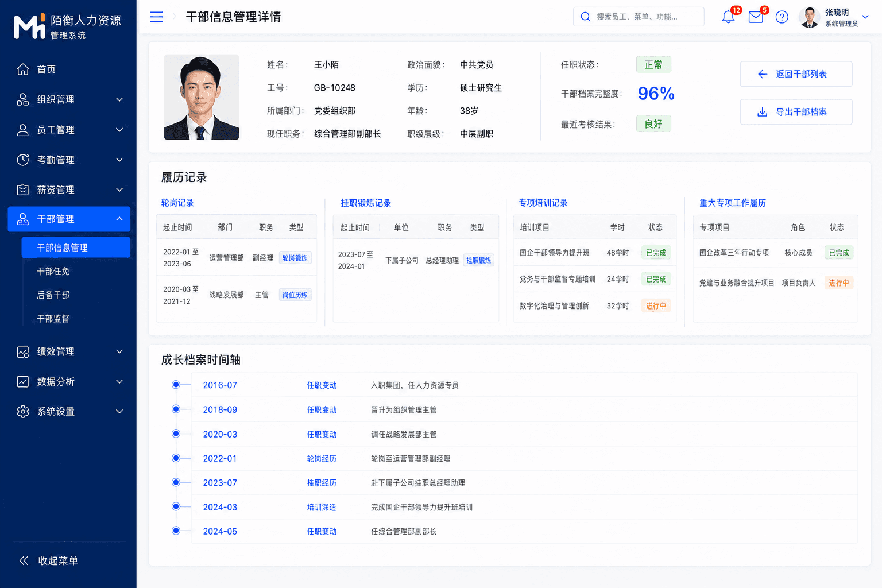882x588 pixels.
Task: Click the 轮岗锻炼 tag for 运营管理部
Action: [295, 258]
